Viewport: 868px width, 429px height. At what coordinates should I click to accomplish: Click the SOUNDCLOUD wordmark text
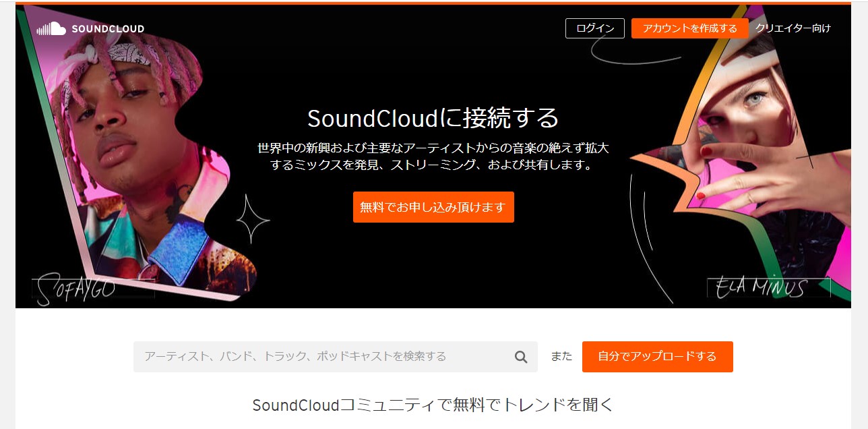(x=108, y=29)
